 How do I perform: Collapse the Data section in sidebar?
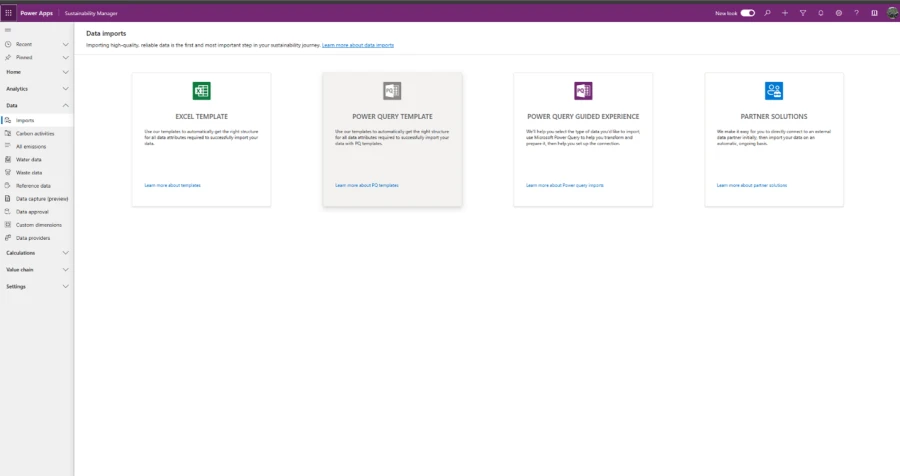coord(66,105)
